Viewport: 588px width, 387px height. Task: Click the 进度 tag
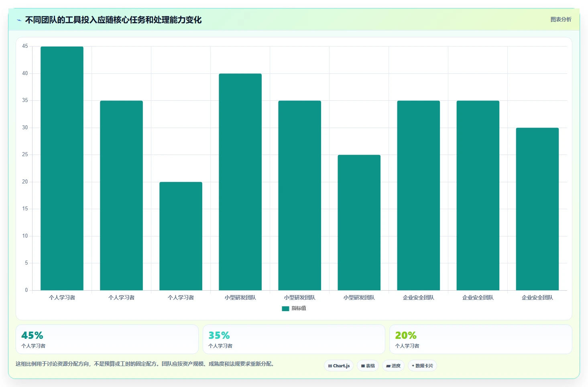393,366
